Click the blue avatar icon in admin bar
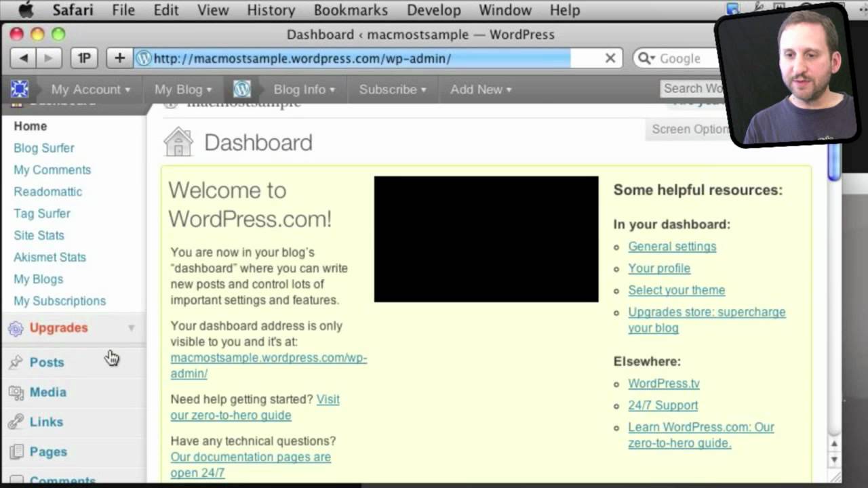Viewport: 868px width, 488px height. click(20, 89)
